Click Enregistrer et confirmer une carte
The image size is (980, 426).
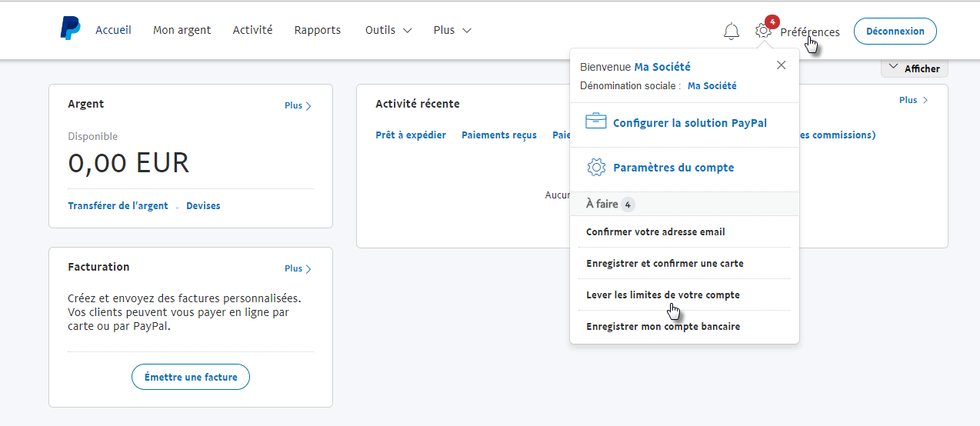click(x=665, y=263)
